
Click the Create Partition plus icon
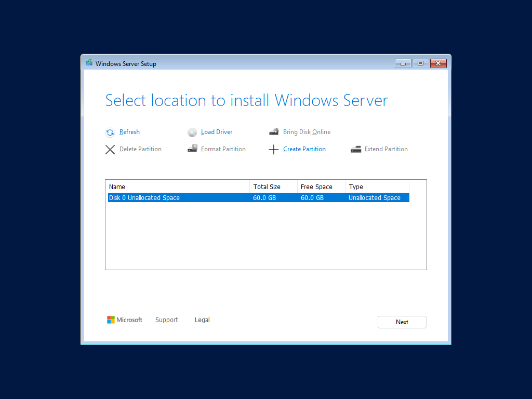pyautogui.click(x=274, y=149)
